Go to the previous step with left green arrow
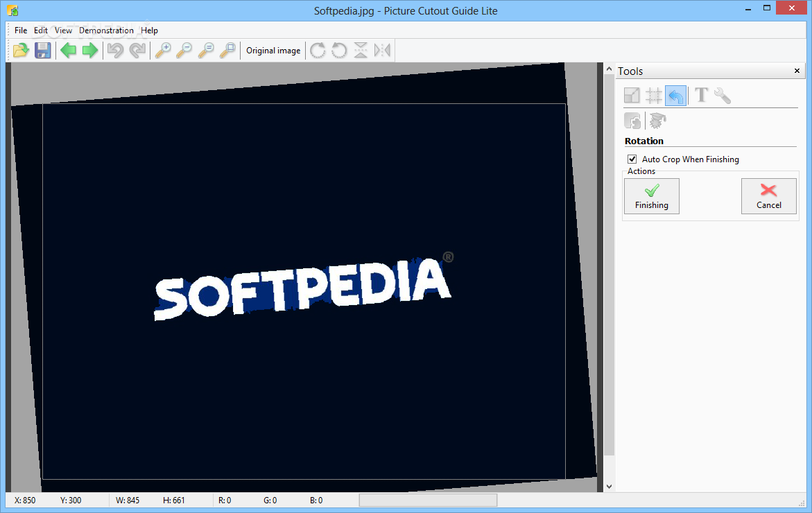Viewport: 812px width, 513px height. [x=69, y=50]
